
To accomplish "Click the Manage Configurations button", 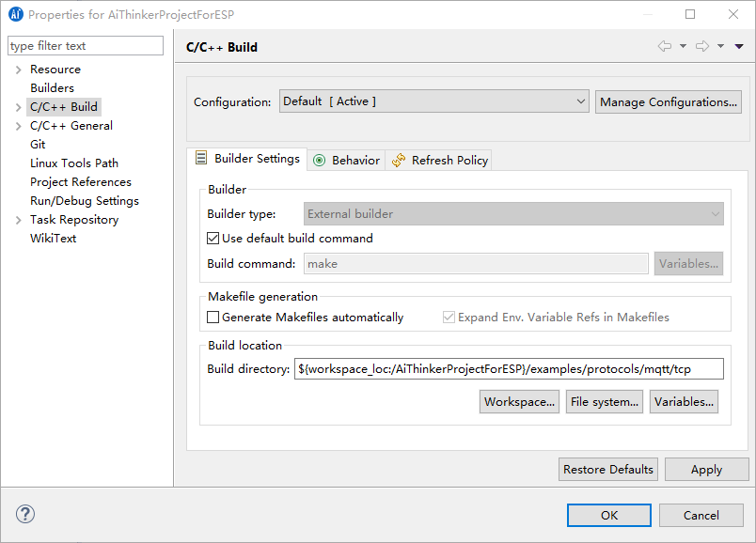I will click(668, 101).
